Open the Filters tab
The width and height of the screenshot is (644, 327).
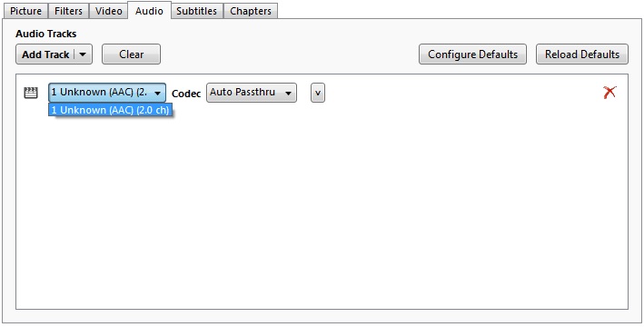click(69, 11)
